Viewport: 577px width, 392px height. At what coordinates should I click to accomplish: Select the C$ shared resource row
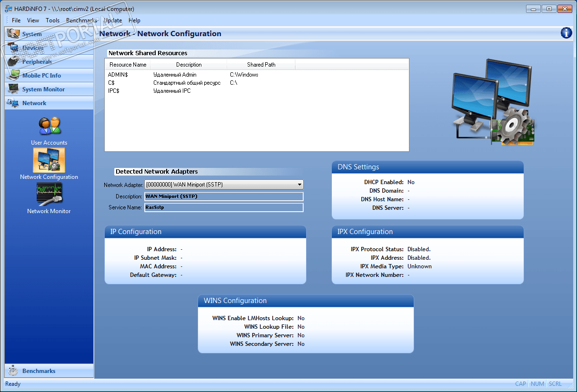pyautogui.click(x=257, y=83)
